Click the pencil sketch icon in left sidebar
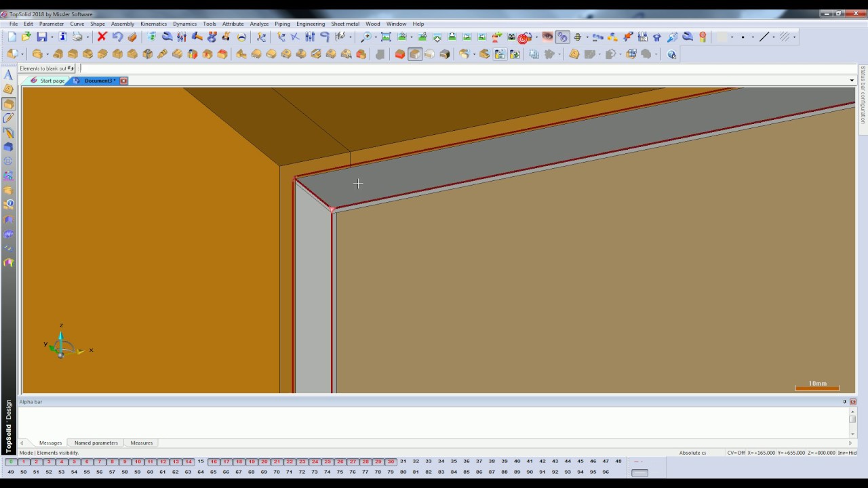Screen dimensions: 868x488 9,118
